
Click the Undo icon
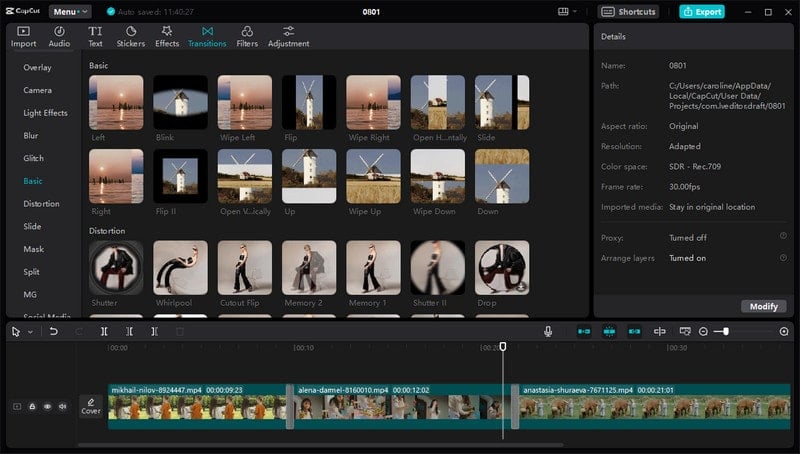(53, 332)
